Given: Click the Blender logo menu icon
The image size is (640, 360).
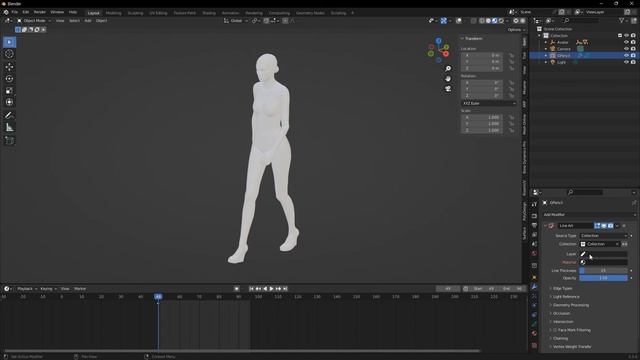Looking at the screenshot, I should pyautogui.click(x=6, y=12).
